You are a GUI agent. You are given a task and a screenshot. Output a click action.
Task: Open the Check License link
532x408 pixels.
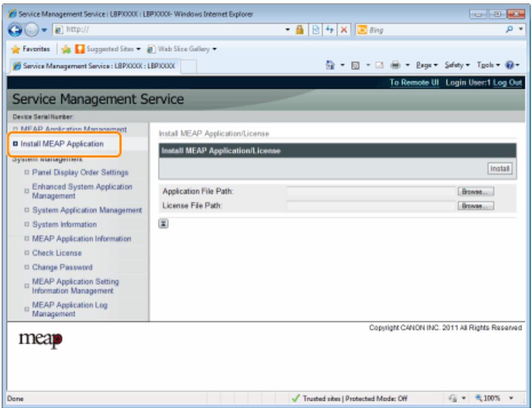pyautogui.click(x=56, y=253)
